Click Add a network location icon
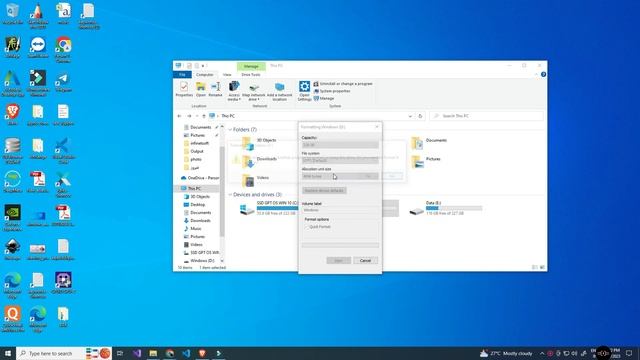Image resolution: width=640 pixels, height=360 pixels. click(x=280, y=91)
